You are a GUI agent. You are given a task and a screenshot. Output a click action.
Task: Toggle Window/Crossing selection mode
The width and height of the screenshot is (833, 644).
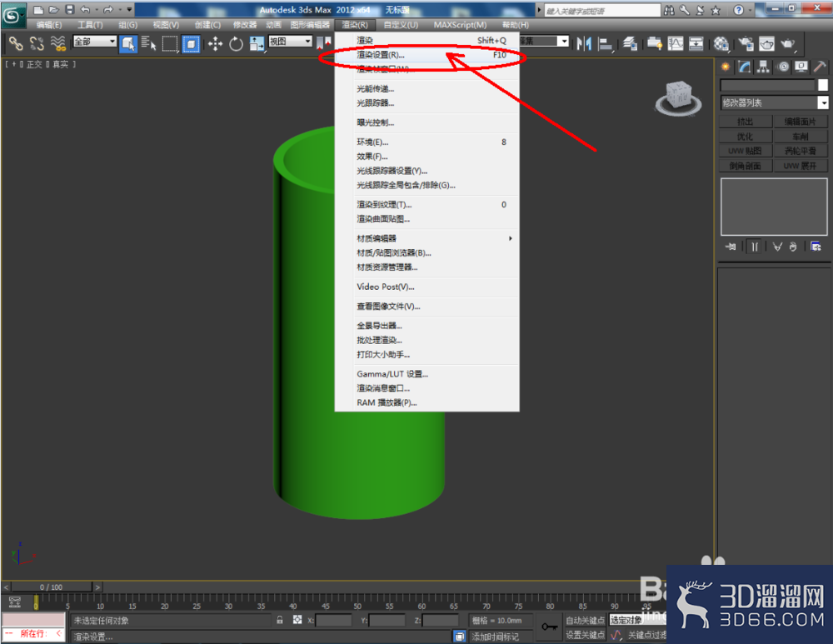click(191, 43)
